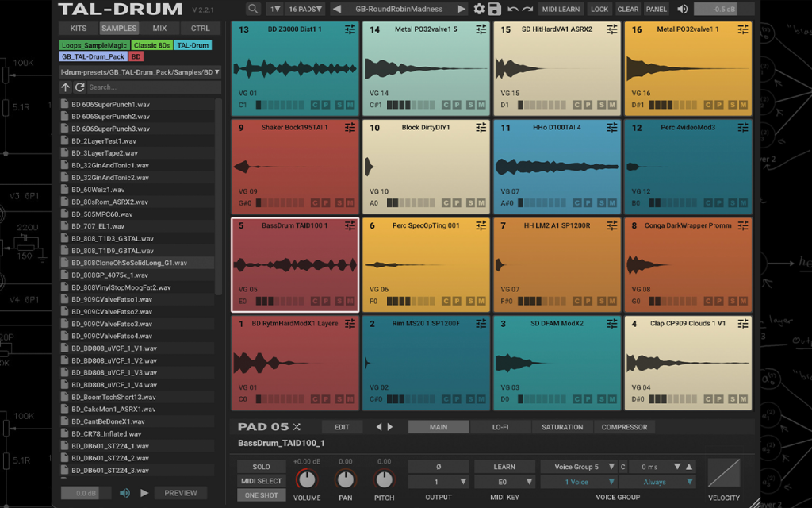
Task: Open mixer settings icon on pad 16
Action: tap(743, 29)
